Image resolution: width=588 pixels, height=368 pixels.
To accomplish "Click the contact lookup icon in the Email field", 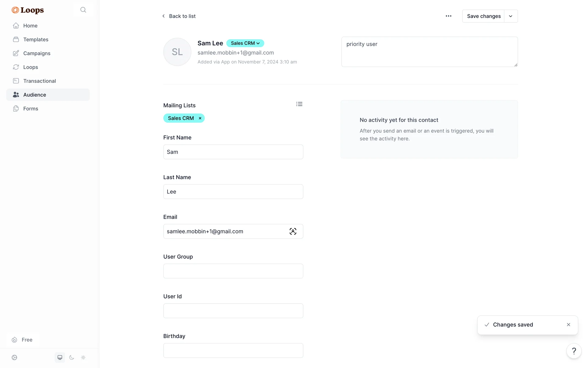I will pyautogui.click(x=293, y=232).
